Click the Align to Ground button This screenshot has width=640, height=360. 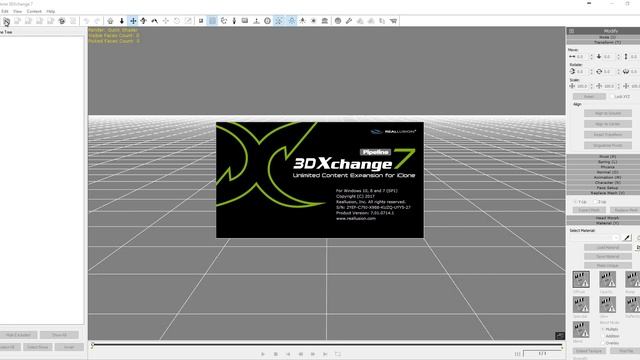pyautogui.click(x=608, y=113)
